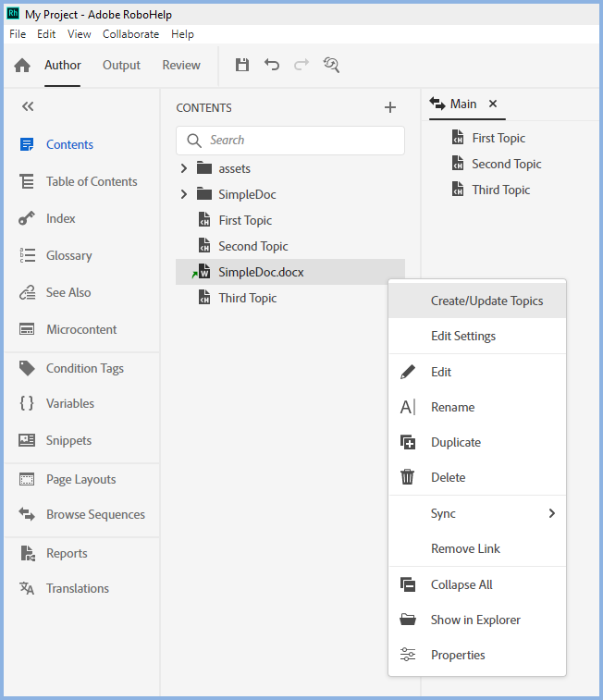
Task: Collapse the left sidebar with double chevron
Action: click(28, 106)
